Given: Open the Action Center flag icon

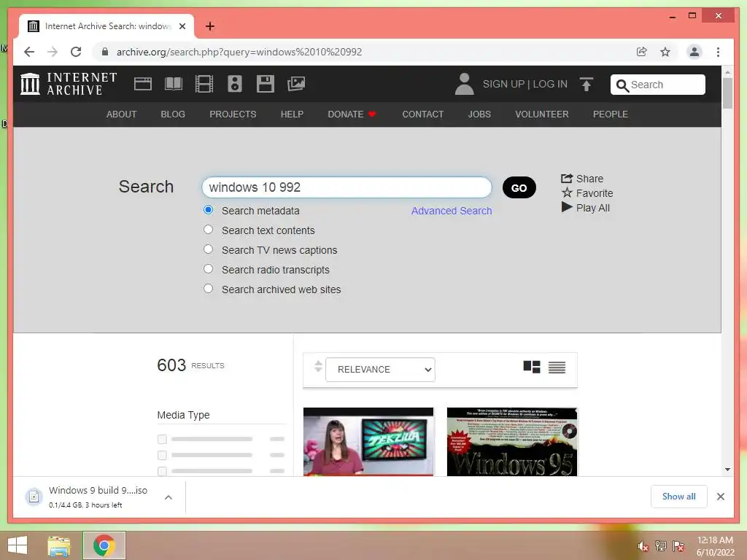Looking at the screenshot, I should point(678,546).
